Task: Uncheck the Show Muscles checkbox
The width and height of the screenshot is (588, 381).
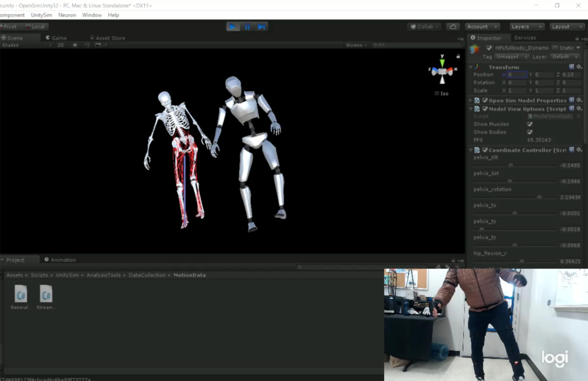Action: pos(530,124)
